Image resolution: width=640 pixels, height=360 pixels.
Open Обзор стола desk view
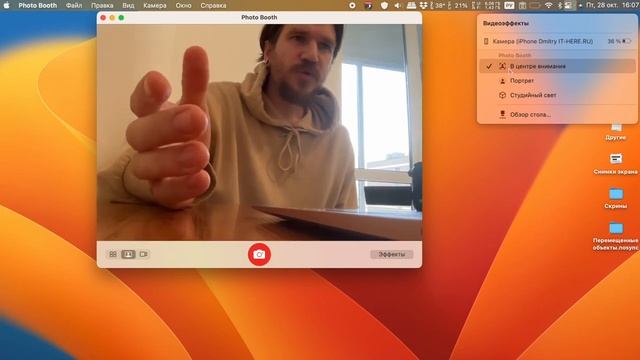coord(557,115)
